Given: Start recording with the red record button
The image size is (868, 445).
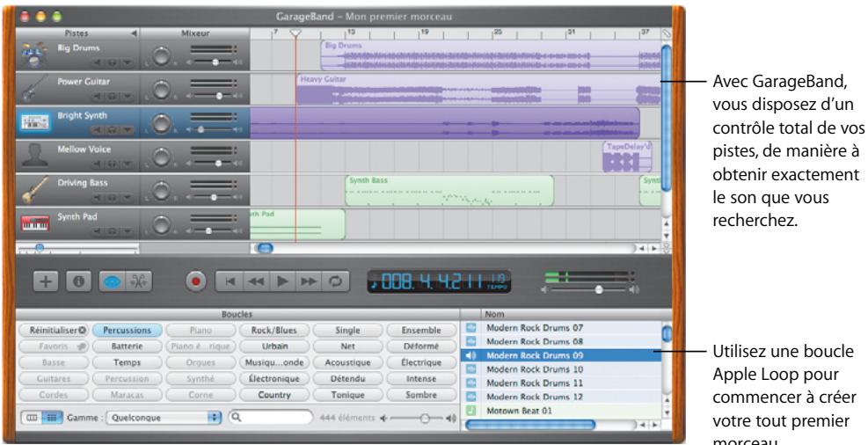Looking at the screenshot, I should click(195, 281).
